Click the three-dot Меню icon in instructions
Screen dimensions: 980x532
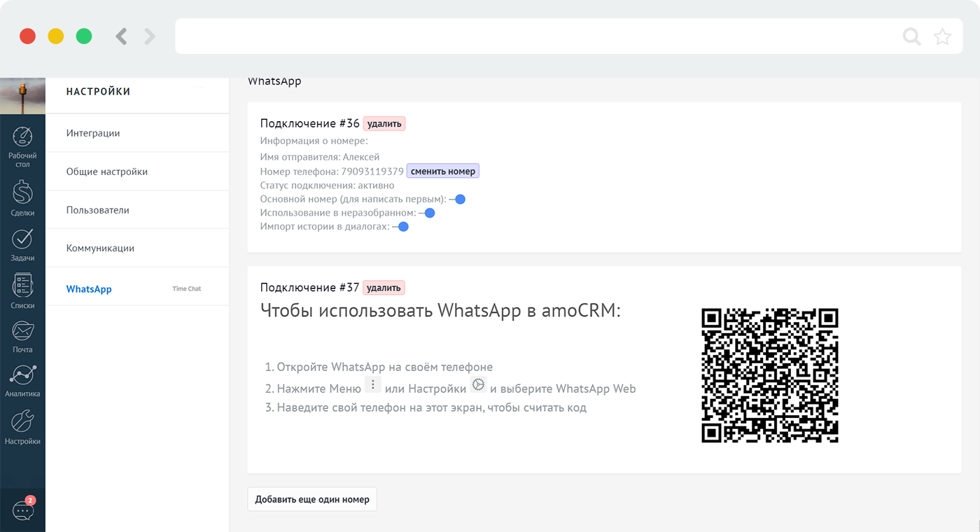(x=373, y=385)
